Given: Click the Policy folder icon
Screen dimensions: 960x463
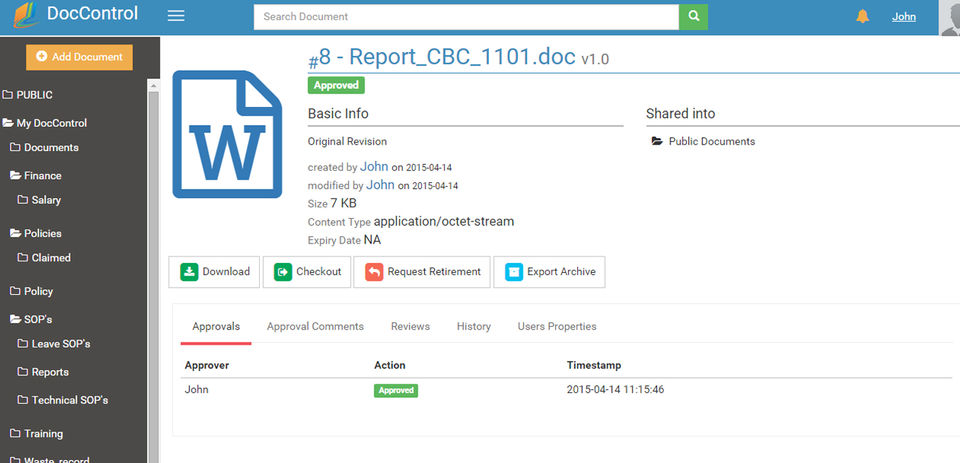Looking at the screenshot, I should (15, 292).
